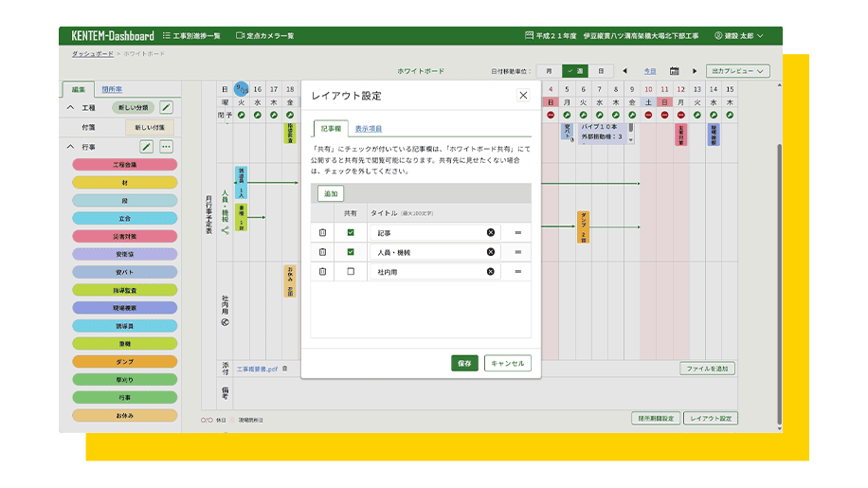Open the 建設 太郎 user menu
Viewport: 868px width, 488px height.
pos(739,35)
